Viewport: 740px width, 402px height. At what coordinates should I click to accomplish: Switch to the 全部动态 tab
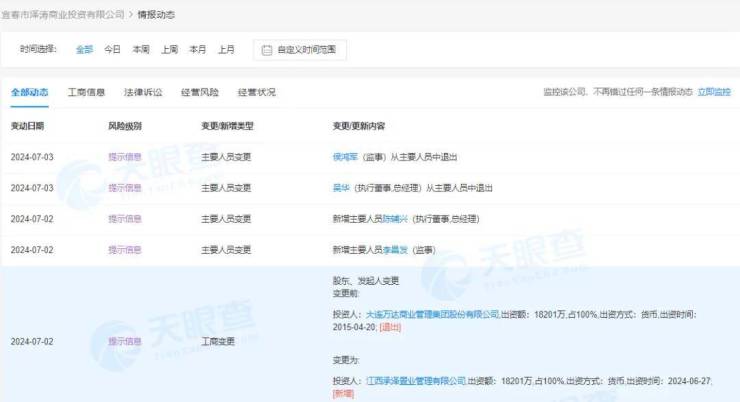(29, 92)
